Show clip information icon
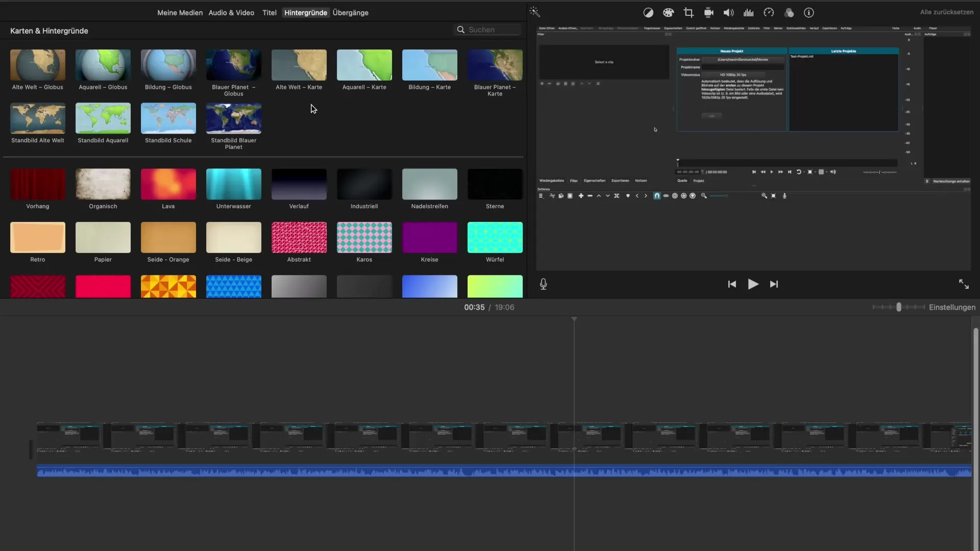The width and height of the screenshot is (980, 551). (809, 13)
